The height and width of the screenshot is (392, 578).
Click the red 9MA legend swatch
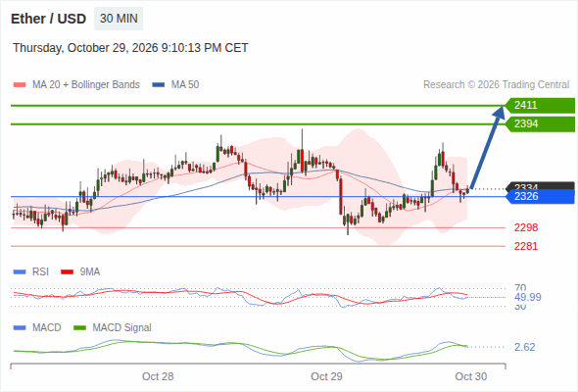(x=67, y=272)
